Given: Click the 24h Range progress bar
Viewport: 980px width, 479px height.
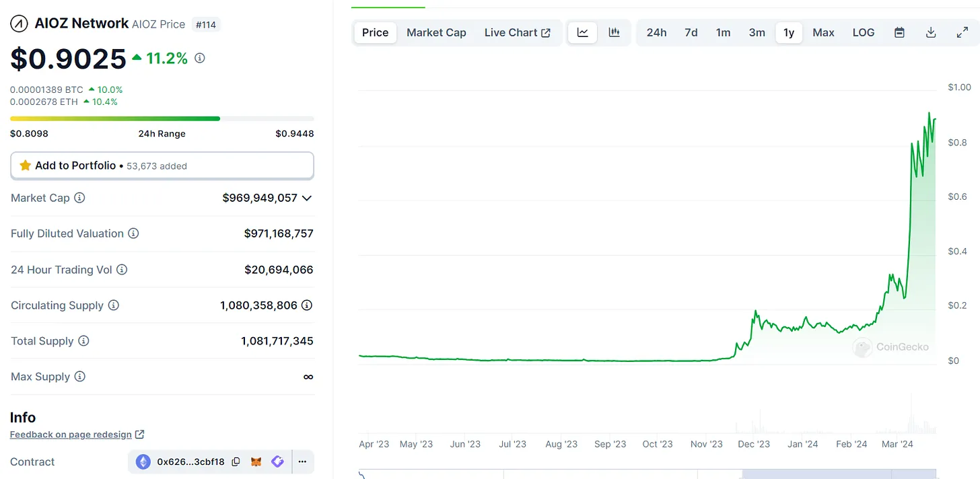Looking at the screenshot, I should (162, 118).
